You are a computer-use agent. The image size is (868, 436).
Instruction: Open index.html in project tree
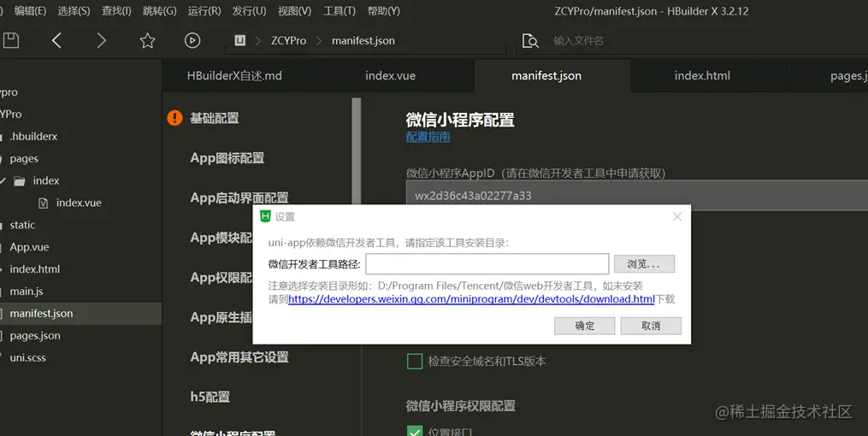tap(34, 269)
